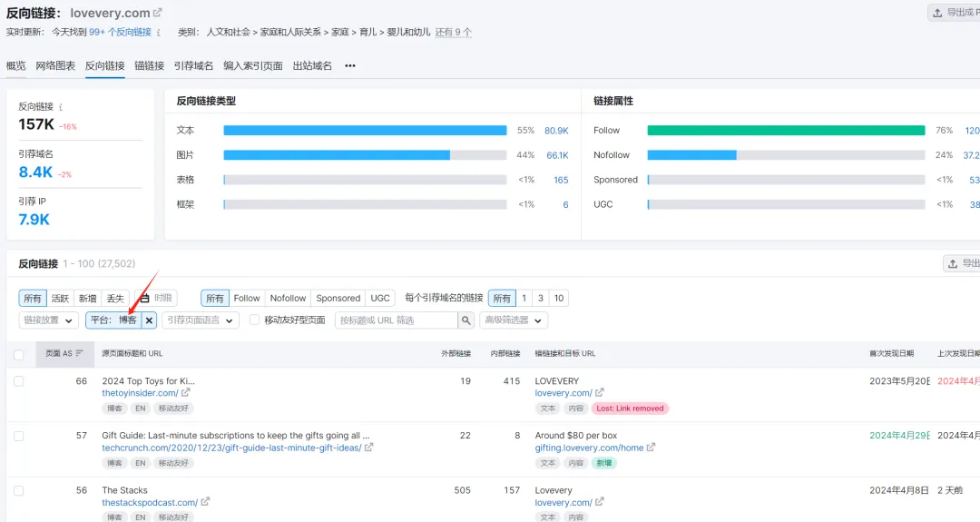Open external icon next to gifting.lovevery.com/home
The height and width of the screenshot is (522, 980).
click(651, 447)
